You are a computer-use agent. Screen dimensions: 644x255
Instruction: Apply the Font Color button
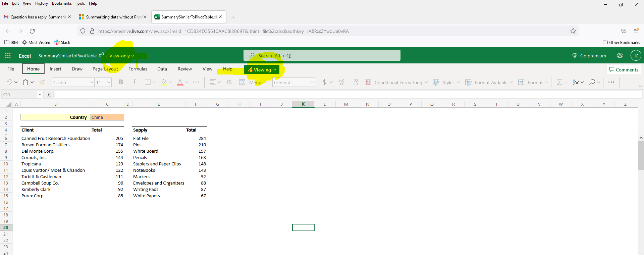click(x=180, y=82)
